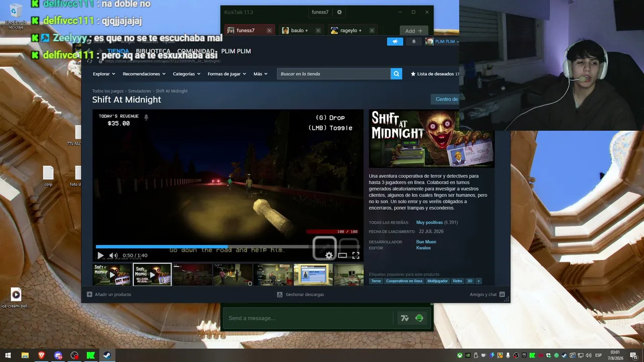Click the Add chat button in KickTalk
644x362 pixels.
414,31
